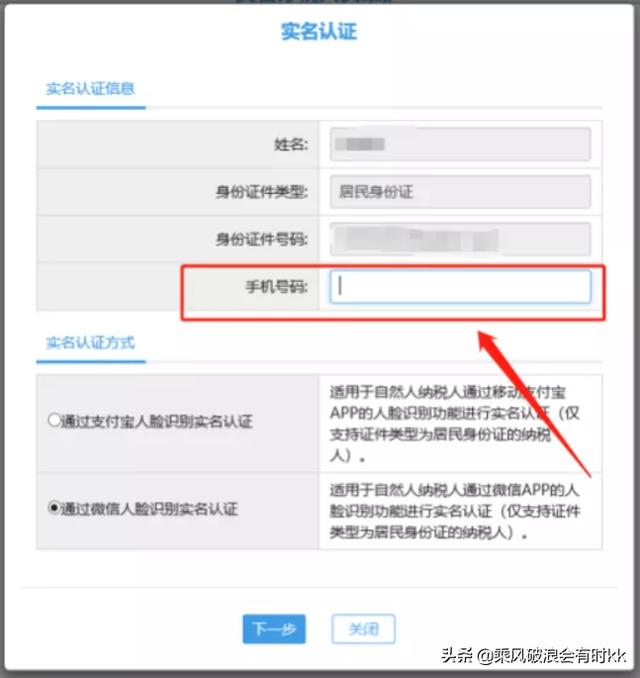This screenshot has width=640, height=678.
Task: Click the 身份证件号码 label
Action: (x=262, y=239)
